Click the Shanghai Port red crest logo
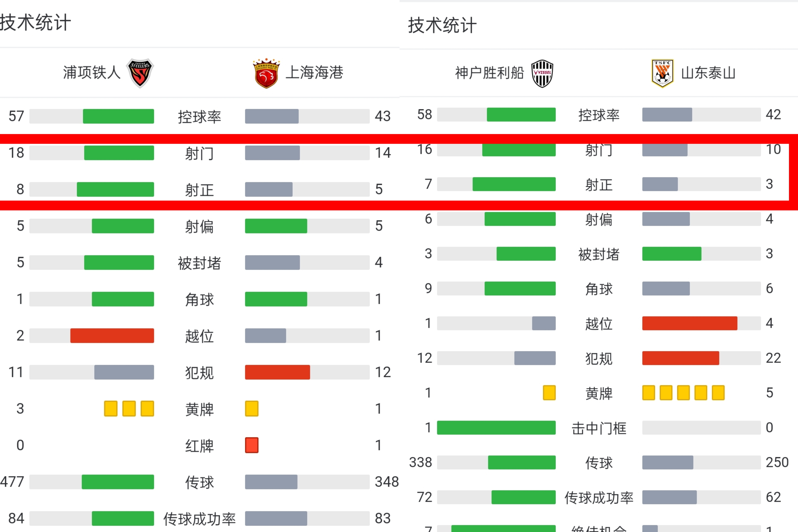The width and height of the screenshot is (798, 532). [266, 73]
